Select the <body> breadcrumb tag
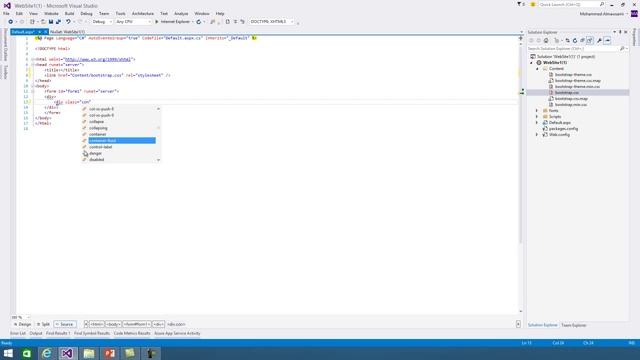The image size is (640, 360). coord(113,324)
